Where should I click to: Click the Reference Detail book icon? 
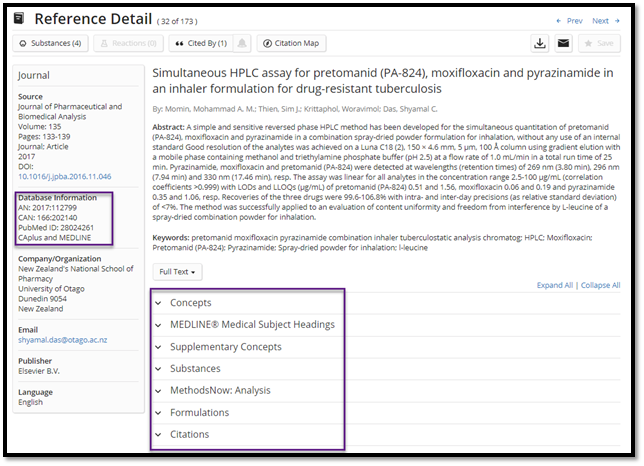[18, 18]
